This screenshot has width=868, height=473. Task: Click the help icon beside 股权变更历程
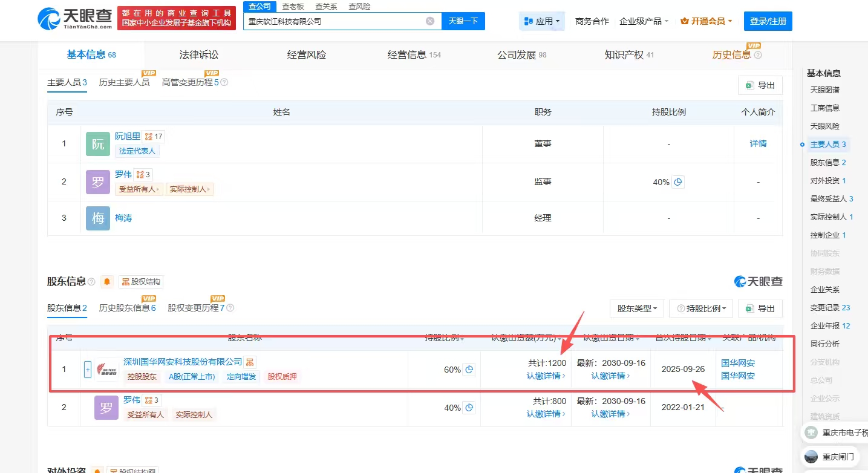tap(230, 308)
